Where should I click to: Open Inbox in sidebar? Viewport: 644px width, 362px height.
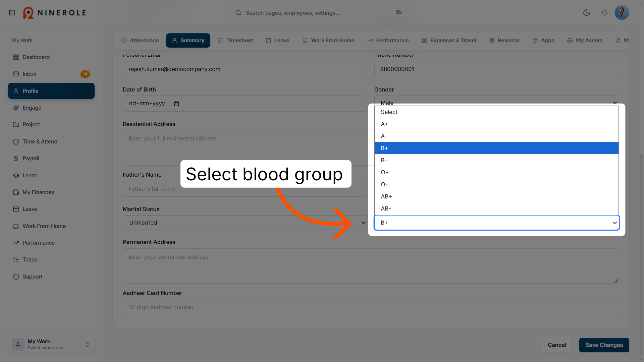(51, 74)
